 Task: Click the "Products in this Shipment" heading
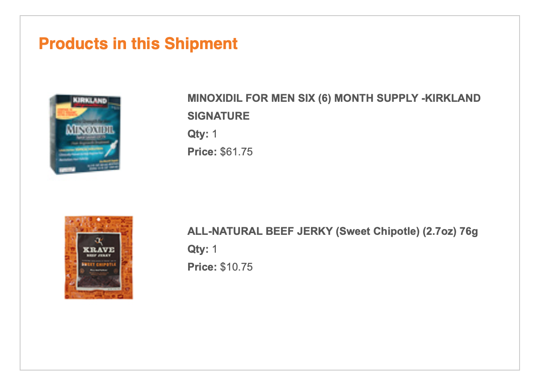[x=138, y=44]
